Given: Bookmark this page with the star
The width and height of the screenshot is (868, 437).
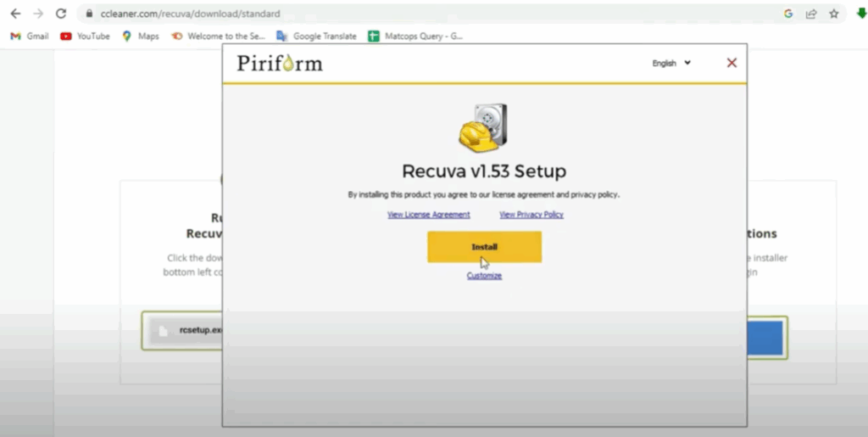Looking at the screenshot, I should tap(834, 14).
